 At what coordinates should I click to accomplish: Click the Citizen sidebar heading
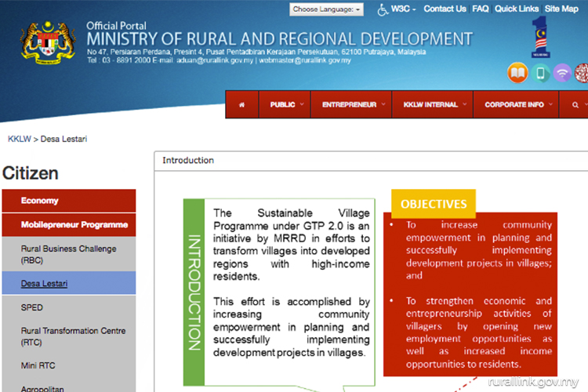pyautogui.click(x=31, y=173)
